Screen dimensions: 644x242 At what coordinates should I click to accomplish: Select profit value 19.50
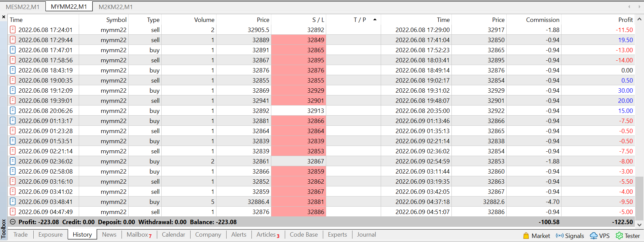tap(625, 40)
